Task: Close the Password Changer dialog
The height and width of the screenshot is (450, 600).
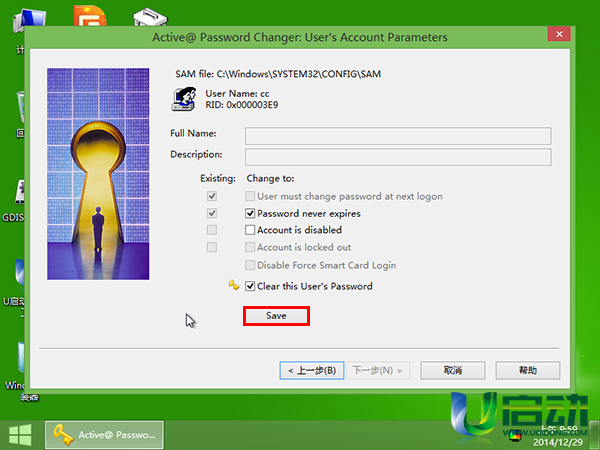Action: click(x=559, y=34)
